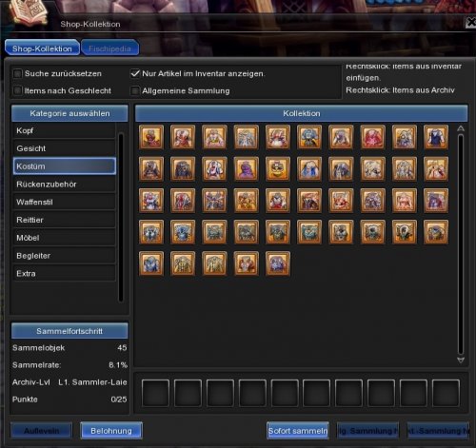This screenshot has height=448, width=476.
Task: Click the collection scroll-down arrow
Action: (x=461, y=360)
